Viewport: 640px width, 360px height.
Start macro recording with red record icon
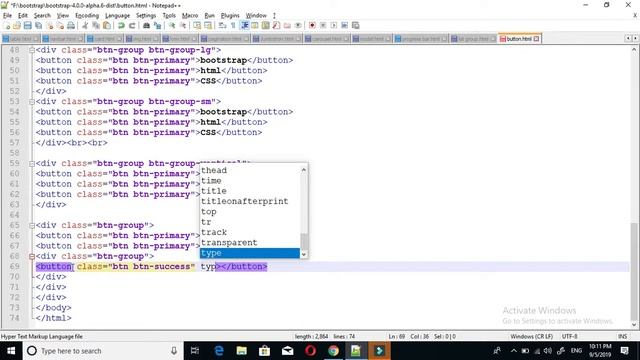pos(312,25)
